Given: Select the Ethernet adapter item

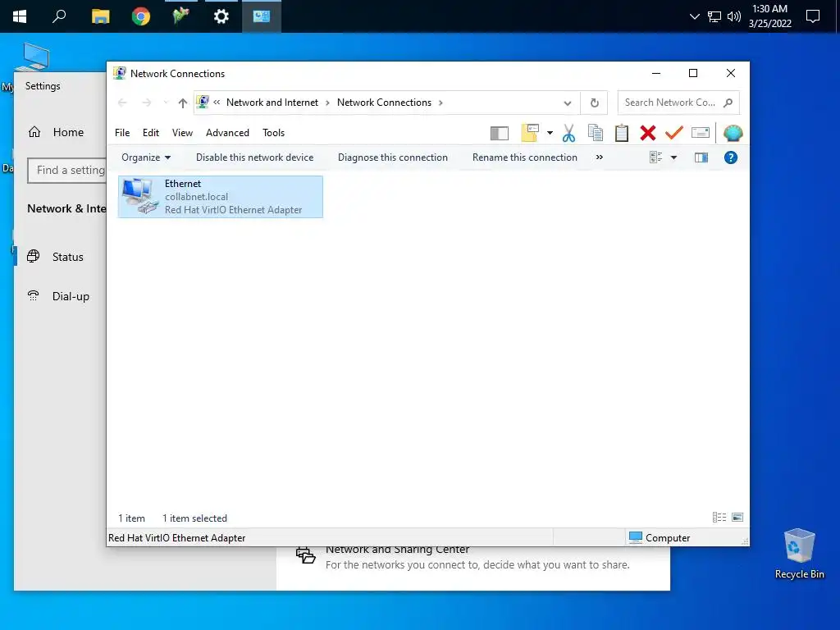Looking at the screenshot, I should pos(220,197).
